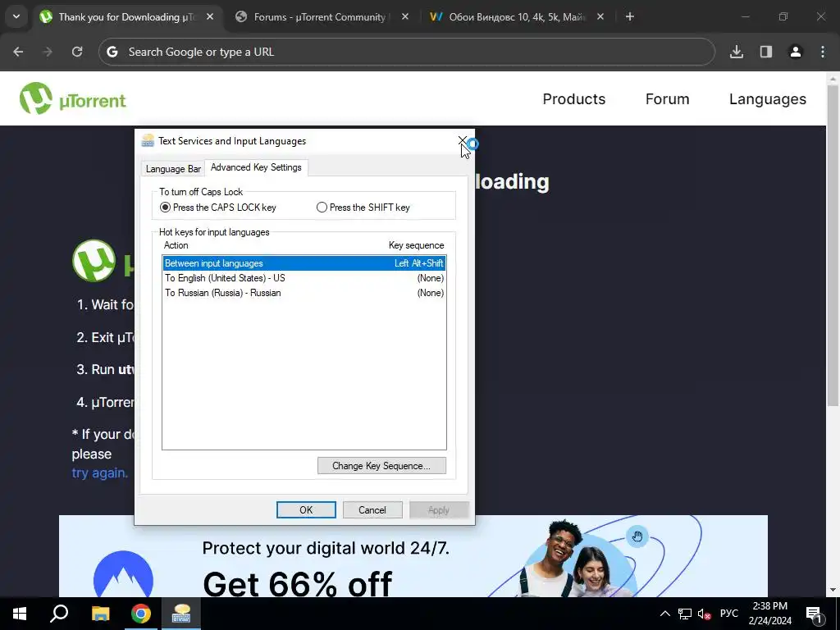The height and width of the screenshot is (630, 840).
Task: Click the Chrome address bar
Action: click(x=407, y=52)
